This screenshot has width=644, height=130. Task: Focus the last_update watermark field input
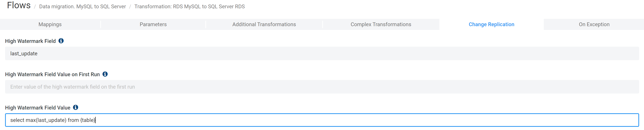pos(322,53)
